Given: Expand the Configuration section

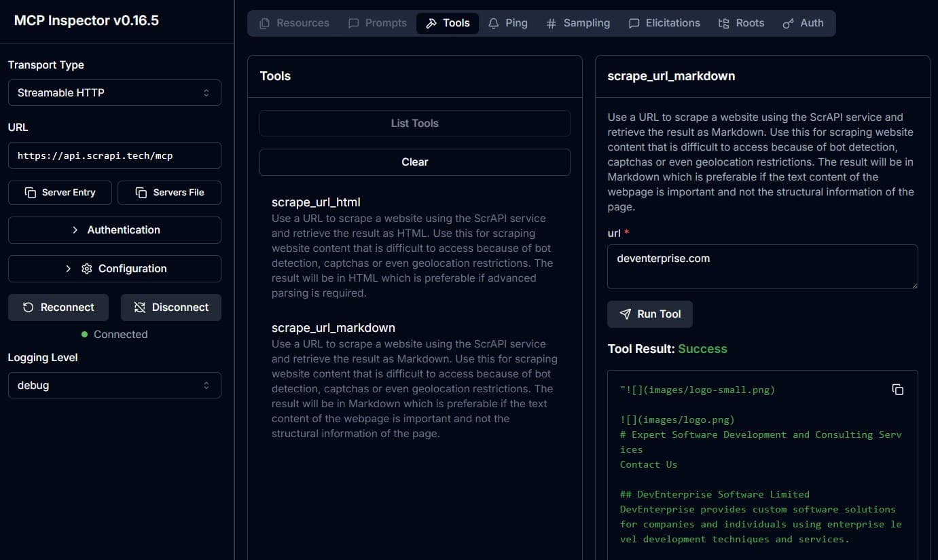Looking at the screenshot, I should [114, 268].
